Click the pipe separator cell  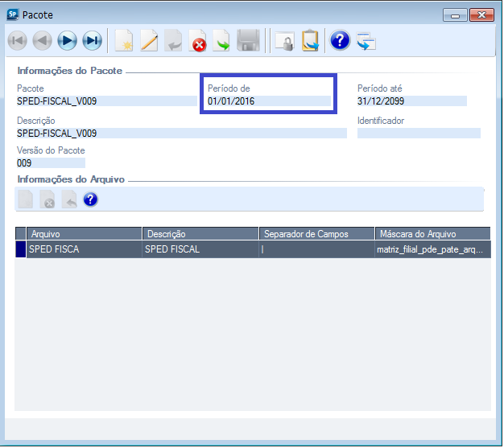[317, 249]
